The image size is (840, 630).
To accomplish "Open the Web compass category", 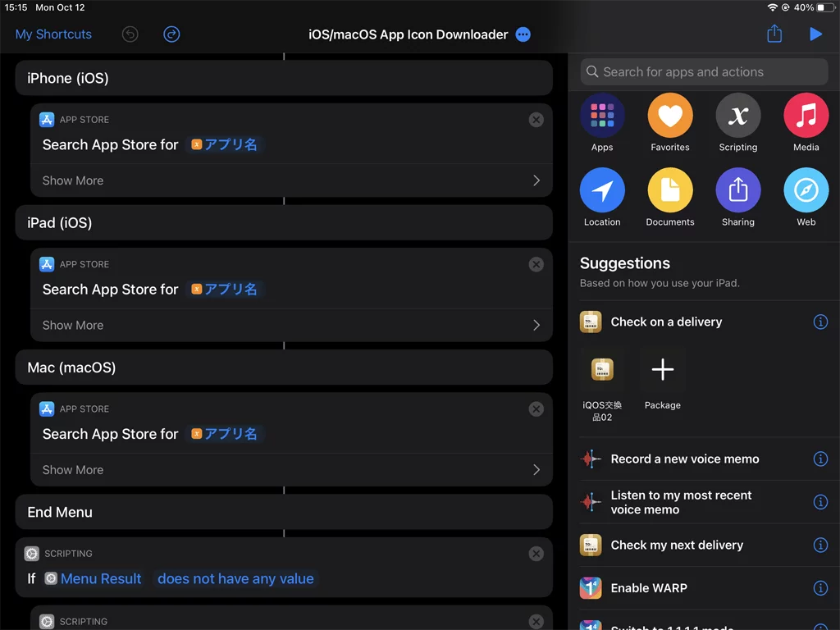I will [x=806, y=190].
